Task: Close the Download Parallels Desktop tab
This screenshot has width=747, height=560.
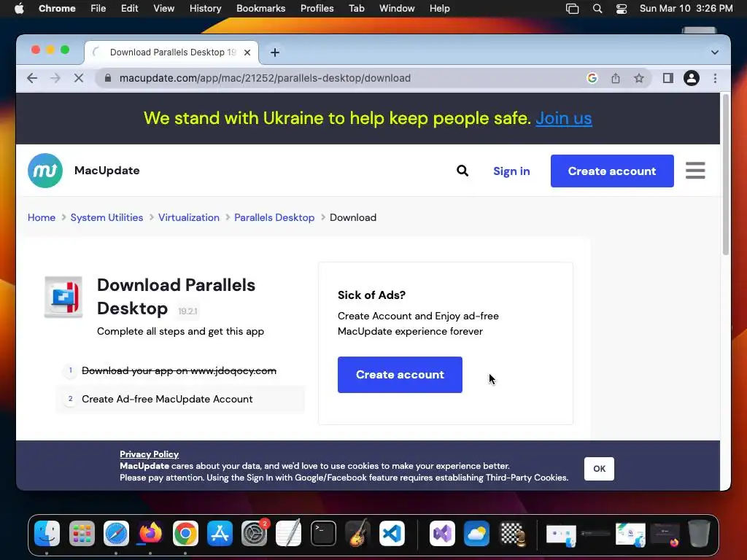Action: [247, 52]
